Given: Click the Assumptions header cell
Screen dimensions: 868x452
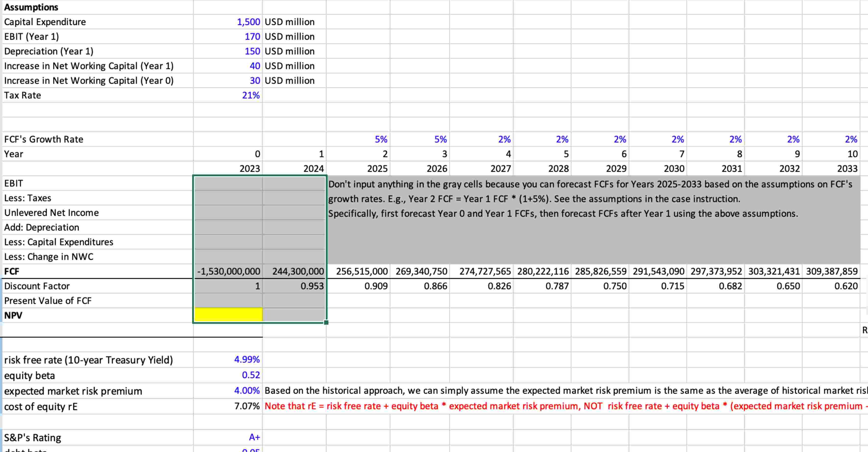Looking at the screenshot, I should click(31, 7).
